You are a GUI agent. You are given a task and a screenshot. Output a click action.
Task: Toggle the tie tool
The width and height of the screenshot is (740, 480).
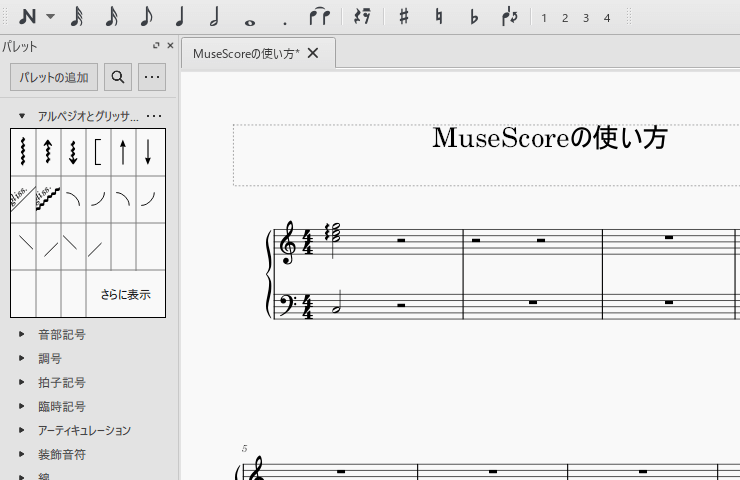(x=319, y=17)
